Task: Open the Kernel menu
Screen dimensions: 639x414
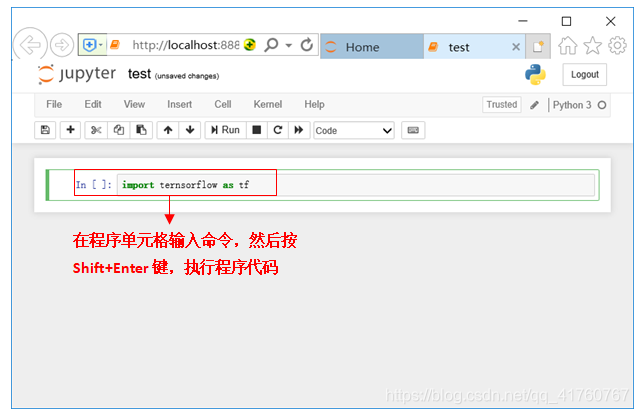Action: point(268,104)
